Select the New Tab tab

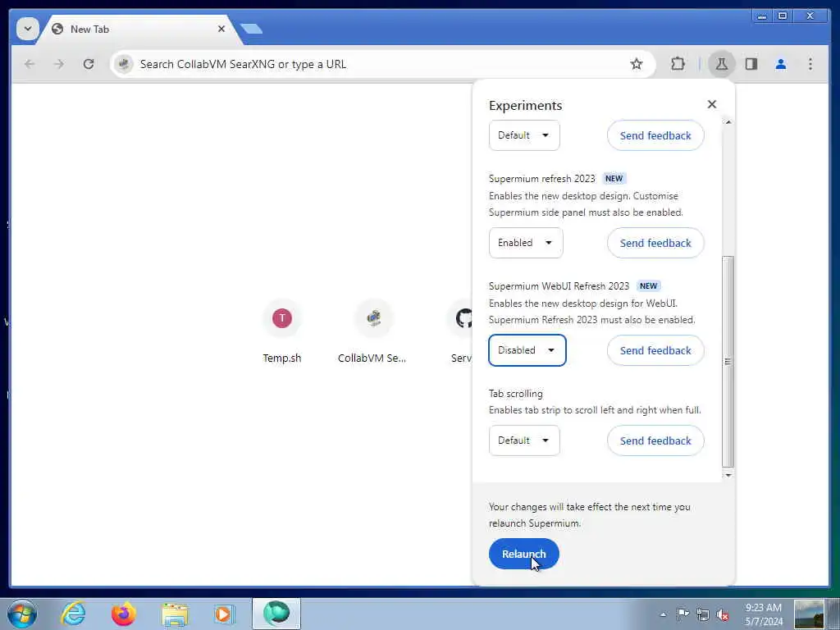[x=139, y=30]
